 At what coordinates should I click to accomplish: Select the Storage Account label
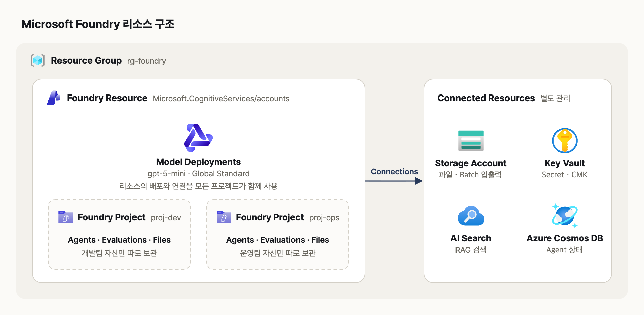pos(471,163)
